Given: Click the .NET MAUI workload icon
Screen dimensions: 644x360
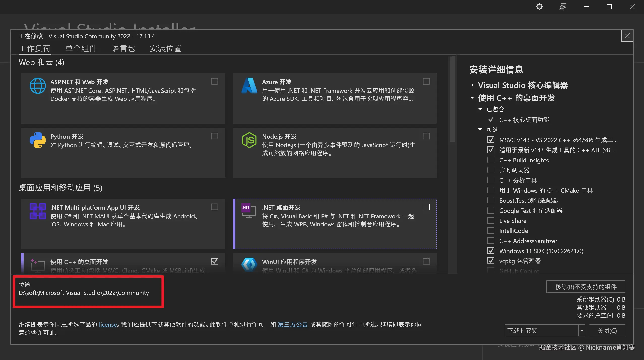Looking at the screenshot, I should (x=38, y=211).
